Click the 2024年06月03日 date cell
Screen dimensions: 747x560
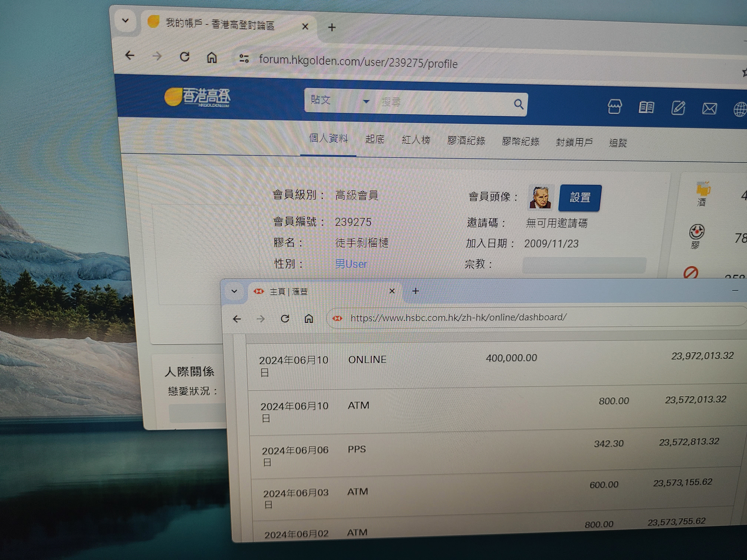[296, 498]
